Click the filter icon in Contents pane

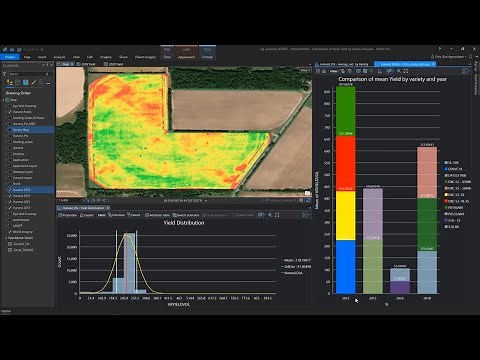point(4,74)
